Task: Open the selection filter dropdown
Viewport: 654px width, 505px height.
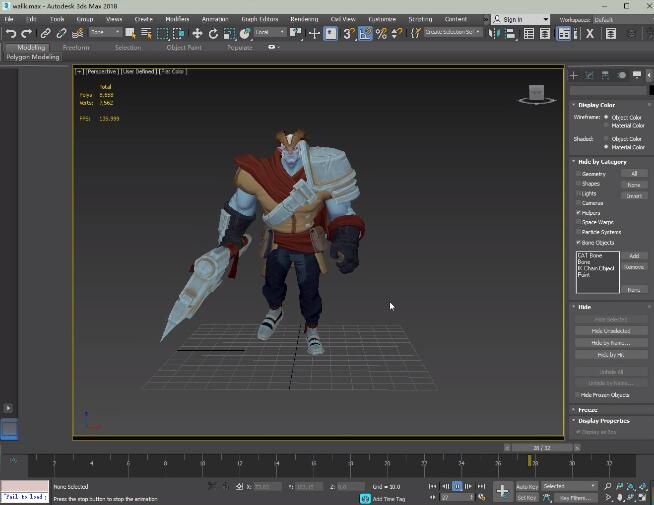Action: [x=105, y=32]
